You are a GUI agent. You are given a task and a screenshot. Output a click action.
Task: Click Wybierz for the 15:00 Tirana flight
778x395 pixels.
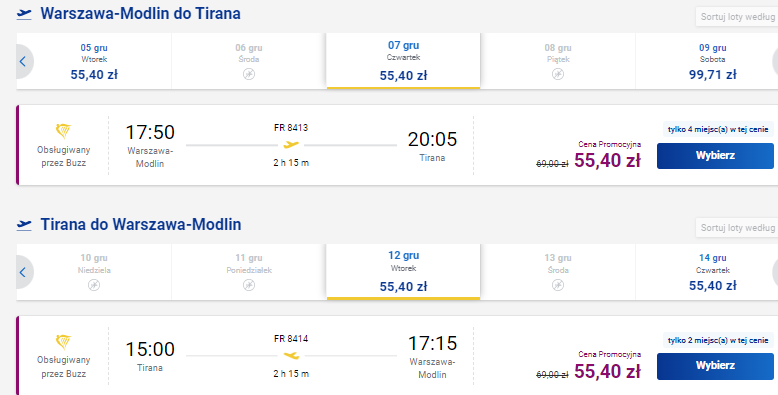715,366
